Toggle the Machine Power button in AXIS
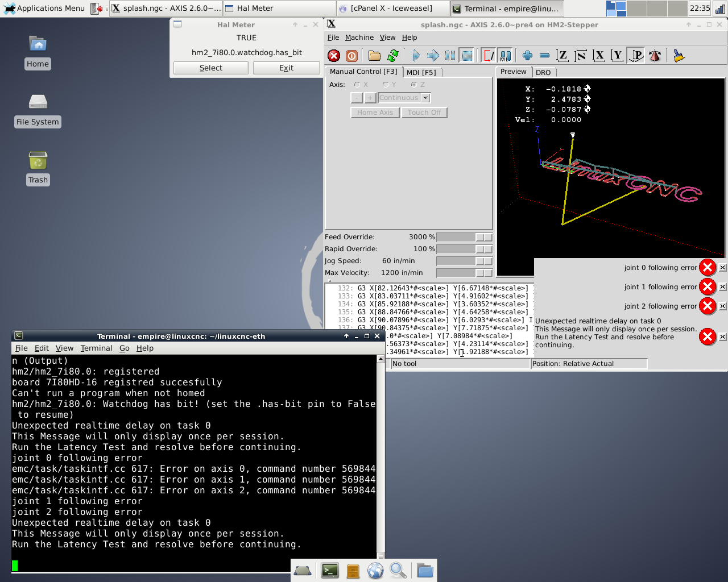This screenshot has width=728, height=582. click(x=351, y=56)
